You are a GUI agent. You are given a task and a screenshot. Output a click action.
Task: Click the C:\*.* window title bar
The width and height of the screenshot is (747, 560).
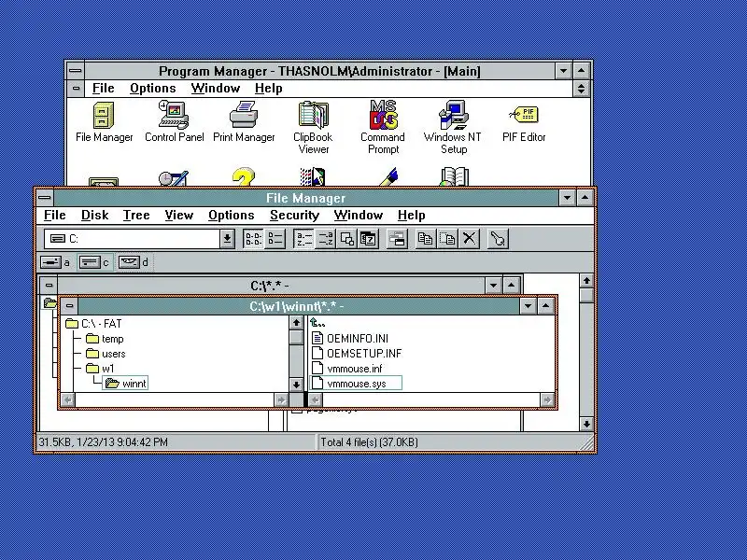pos(271,286)
